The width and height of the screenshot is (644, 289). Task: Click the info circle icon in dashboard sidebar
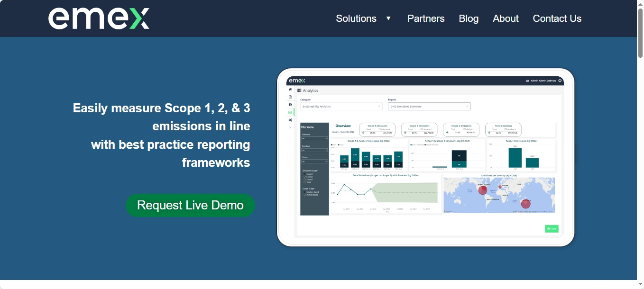290,104
